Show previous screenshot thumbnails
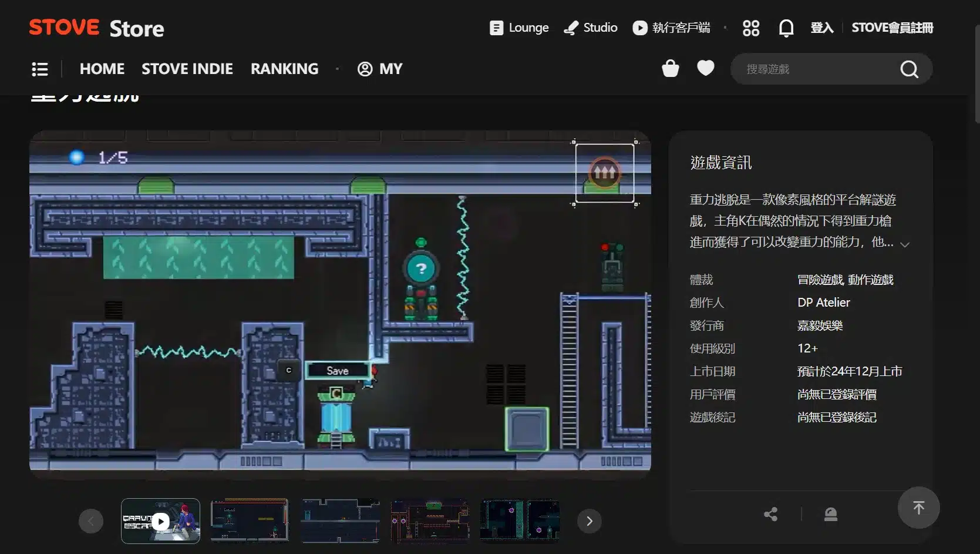 point(91,521)
